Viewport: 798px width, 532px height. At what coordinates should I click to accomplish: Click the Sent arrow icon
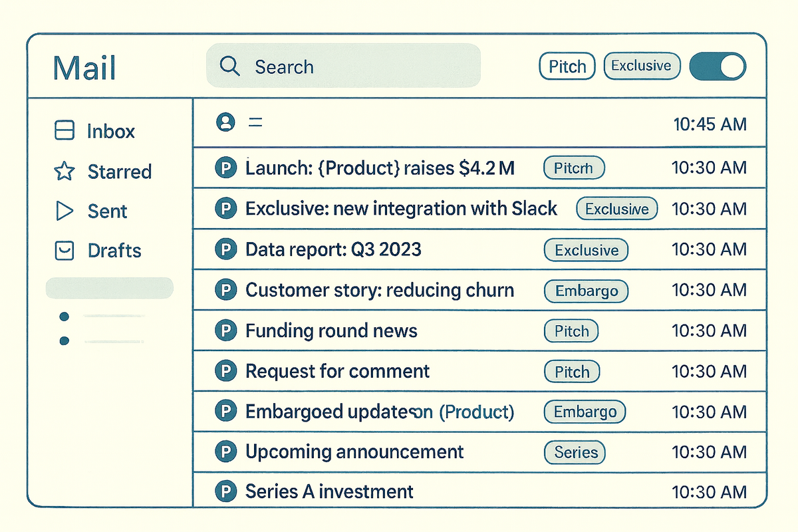[64, 211]
